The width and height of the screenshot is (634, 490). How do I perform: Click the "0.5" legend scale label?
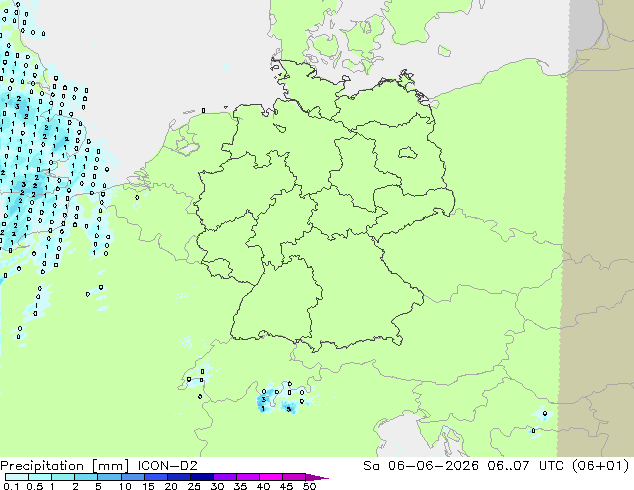click(34, 486)
